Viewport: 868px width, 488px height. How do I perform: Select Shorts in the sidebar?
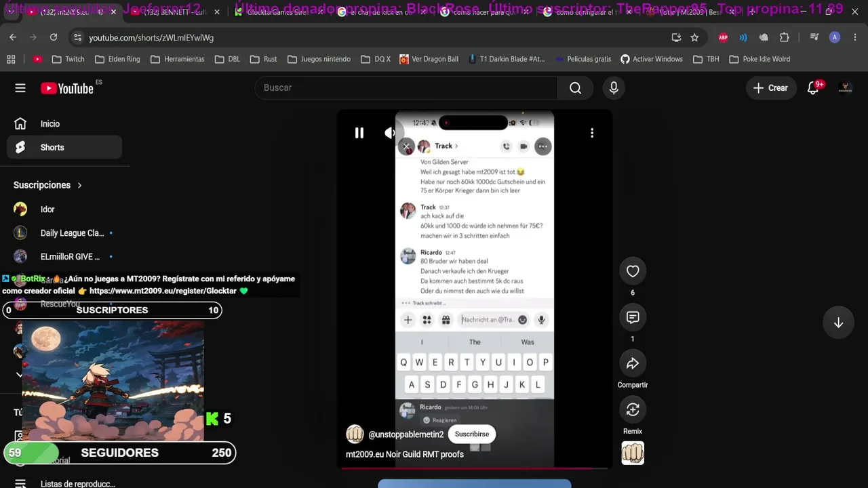pyautogui.click(x=64, y=148)
